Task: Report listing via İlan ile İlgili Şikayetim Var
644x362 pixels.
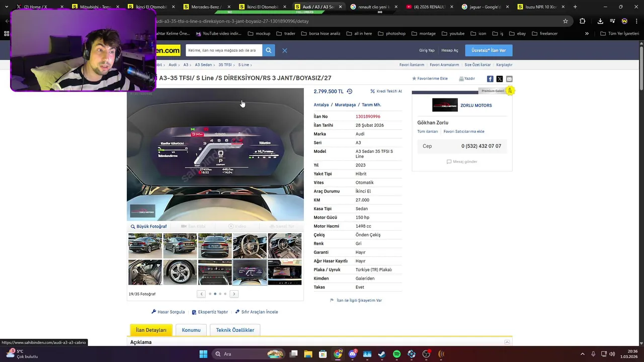Action: click(356, 300)
